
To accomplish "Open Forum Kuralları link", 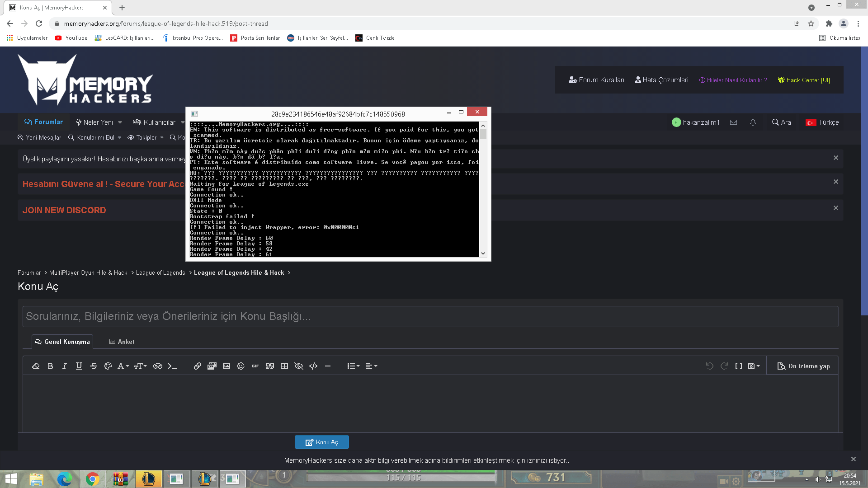I will click(x=596, y=80).
